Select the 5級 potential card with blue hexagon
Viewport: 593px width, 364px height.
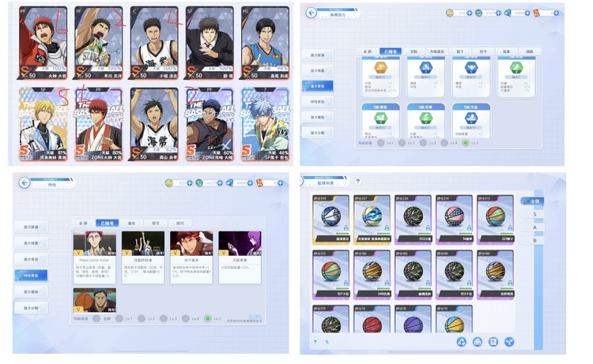[x=471, y=121]
